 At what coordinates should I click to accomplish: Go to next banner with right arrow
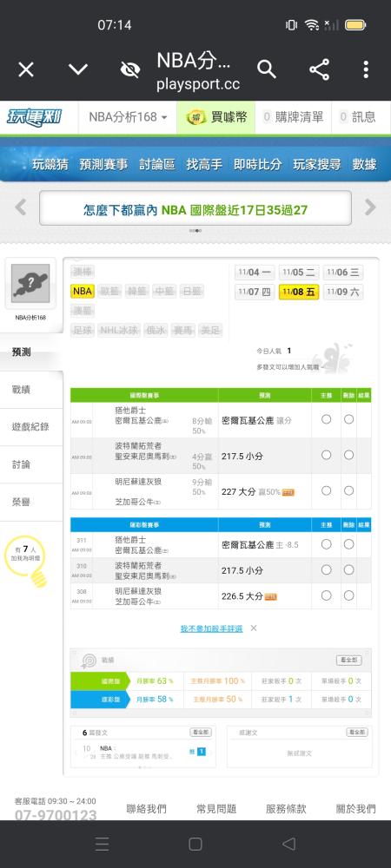tap(370, 207)
